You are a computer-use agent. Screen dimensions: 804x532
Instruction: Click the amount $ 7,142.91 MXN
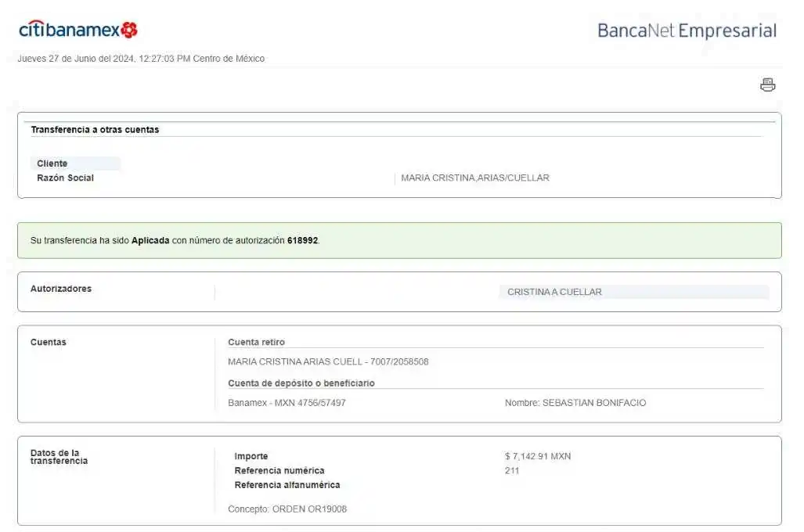538,456
